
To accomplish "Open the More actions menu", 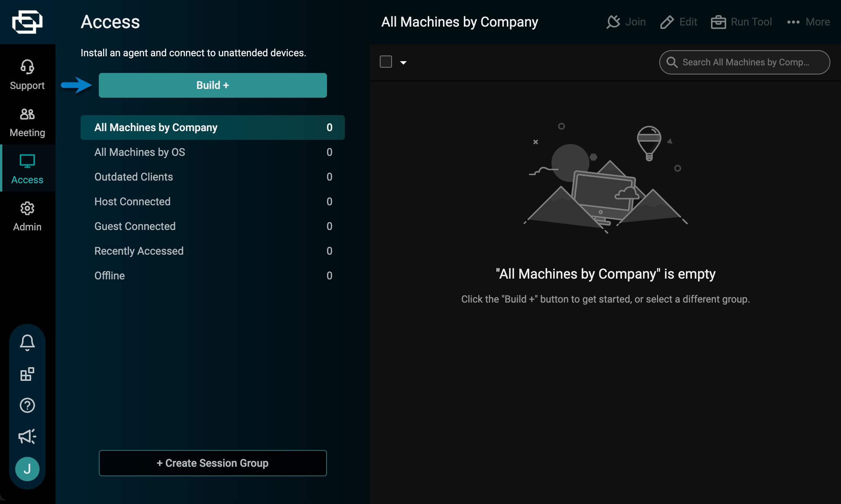I will coord(808,22).
